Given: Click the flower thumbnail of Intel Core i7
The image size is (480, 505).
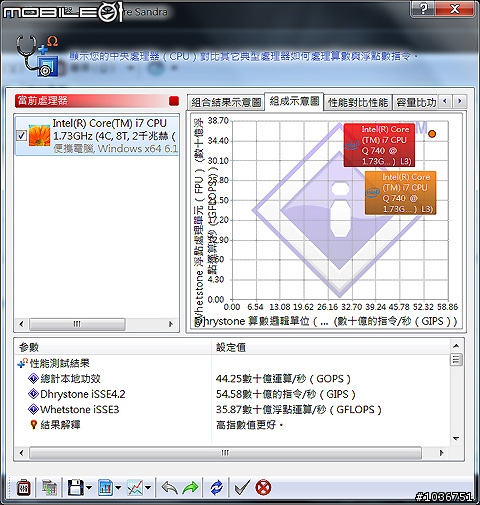Looking at the screenshot, I should coord(39,135).
